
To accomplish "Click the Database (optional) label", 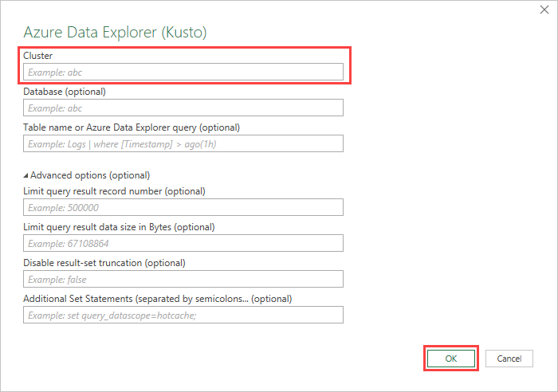I will 65,92.
